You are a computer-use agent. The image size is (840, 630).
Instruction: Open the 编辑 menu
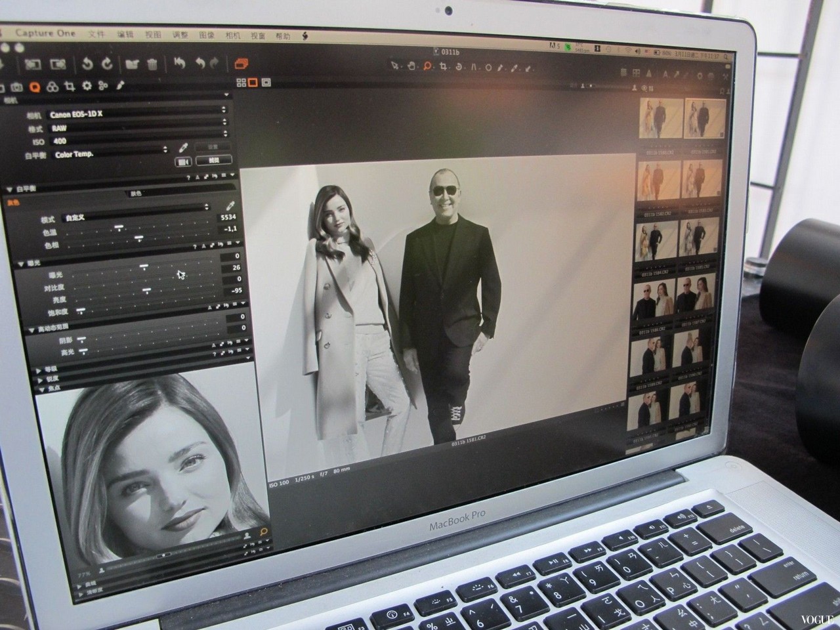click(x=125, y=34)
